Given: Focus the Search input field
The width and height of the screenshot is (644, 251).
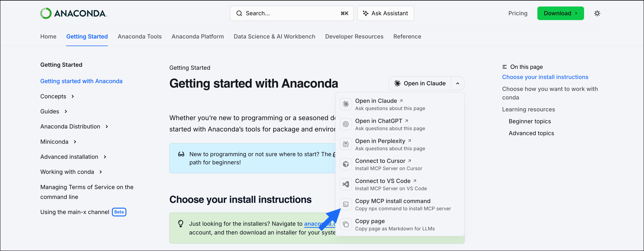Looking at the screenshot, I should click(291, 13).
